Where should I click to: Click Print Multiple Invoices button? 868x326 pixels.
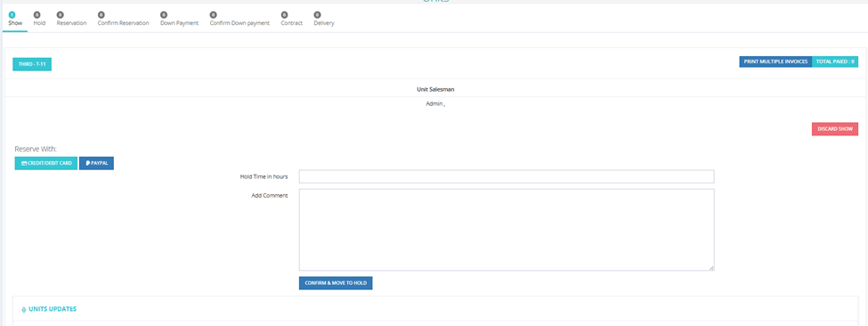775,61
